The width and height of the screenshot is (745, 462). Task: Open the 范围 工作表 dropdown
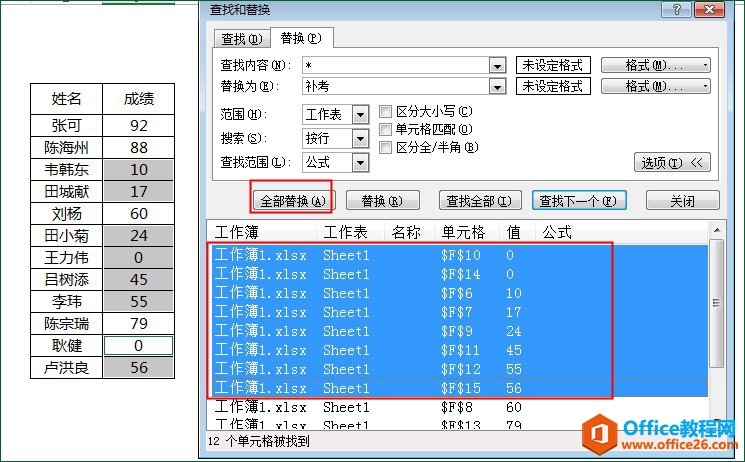tap(360, 115)
